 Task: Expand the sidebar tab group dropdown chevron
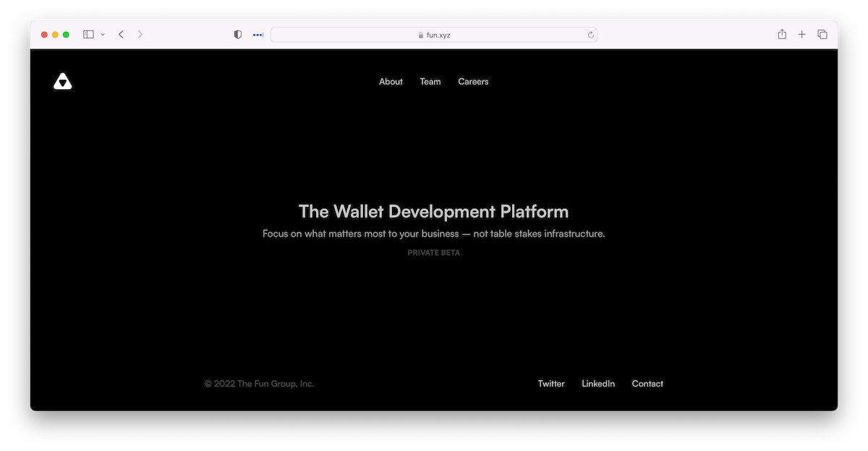point(103,35)
